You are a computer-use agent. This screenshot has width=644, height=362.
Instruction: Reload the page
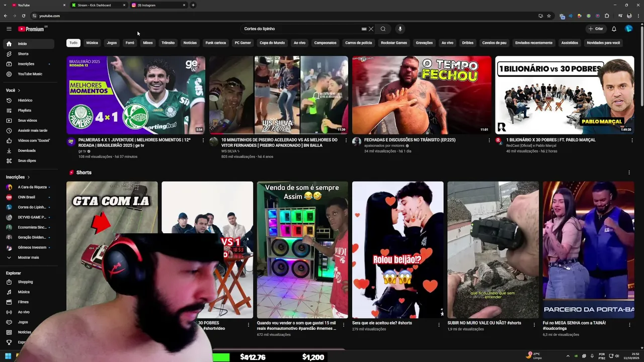(24, 16)
